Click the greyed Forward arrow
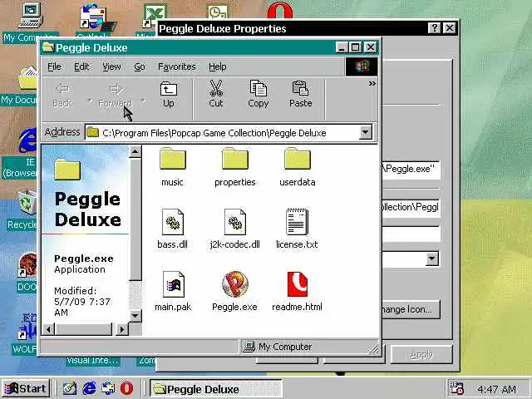Viewport: 532px width, 399px height. pyautogui.click(x=116, y=89)
